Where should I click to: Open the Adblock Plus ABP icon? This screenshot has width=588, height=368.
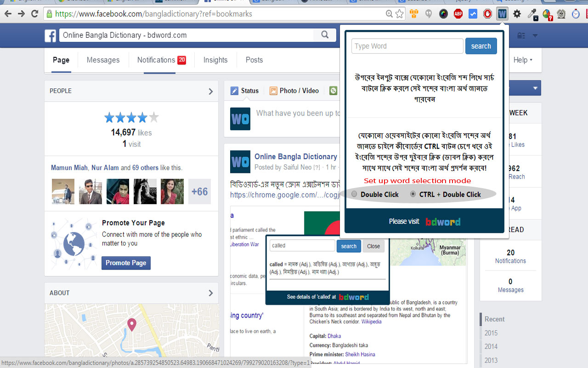pos(458,14)
